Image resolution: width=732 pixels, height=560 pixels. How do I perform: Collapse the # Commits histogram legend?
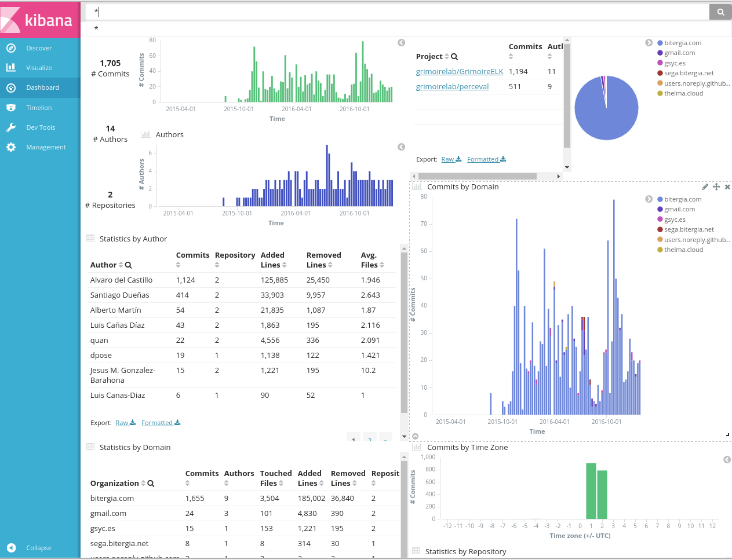click(x=402, y=43)
